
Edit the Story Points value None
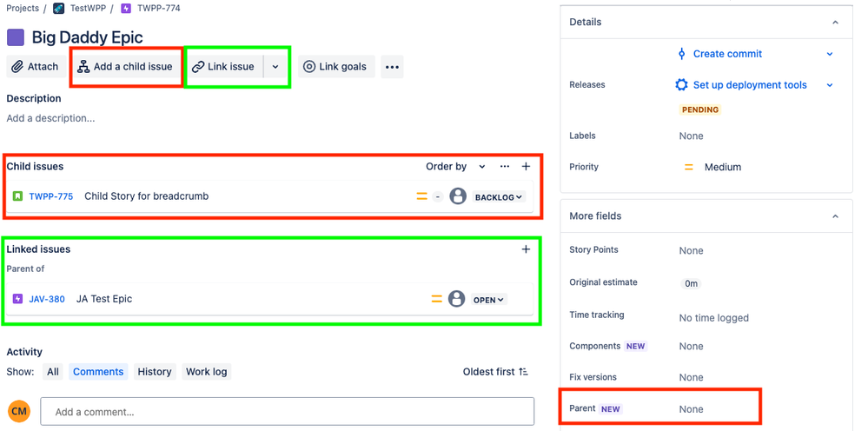(692, 250)
